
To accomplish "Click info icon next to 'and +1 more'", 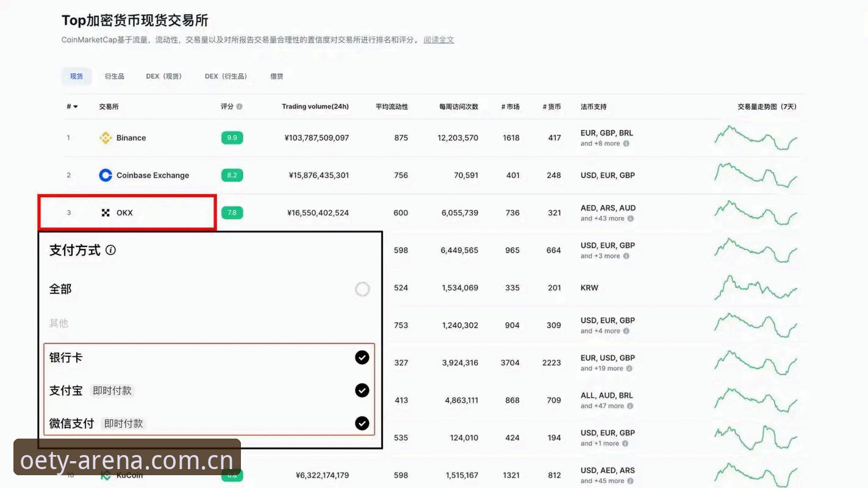I will point(625,443).
